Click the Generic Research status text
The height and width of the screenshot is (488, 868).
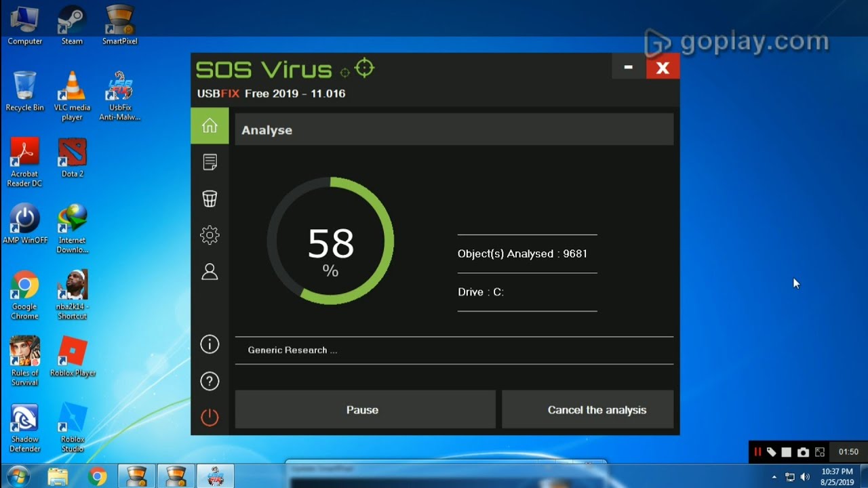click(x=292, y=350)
